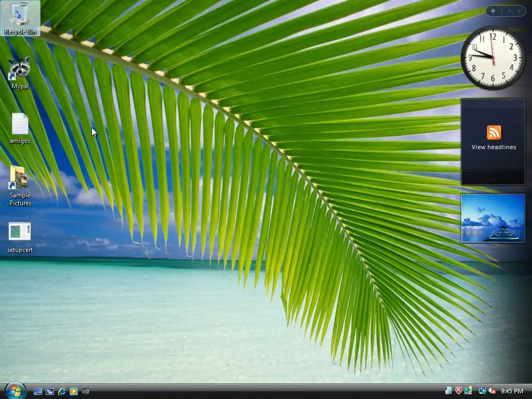The image size is (532, 399).
Task: Click Show Desktop in Quick Launch
Action: click(x=37, y=391)
